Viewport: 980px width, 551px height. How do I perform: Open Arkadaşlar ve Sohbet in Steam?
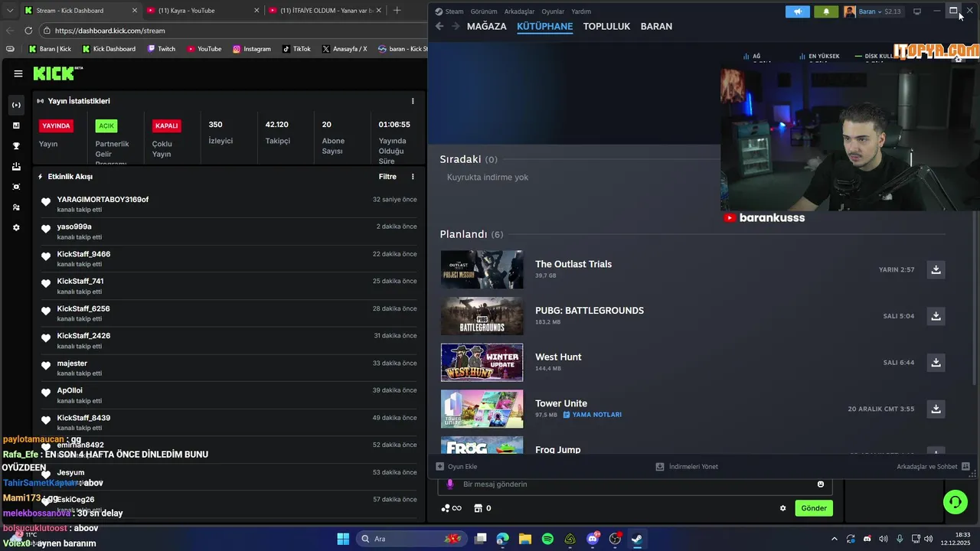(933, 467)
